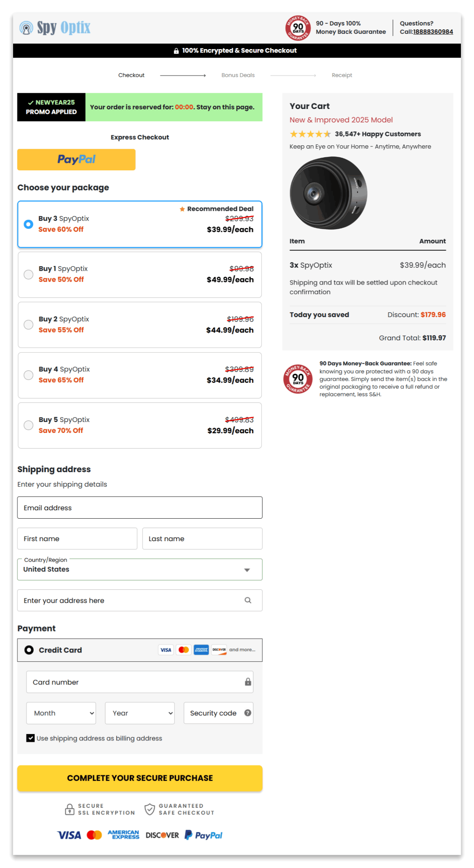The height and width of the screenshot is (868, 474).
Task: Click the Mastercard icon next to Visa
Action: (183, 650)
